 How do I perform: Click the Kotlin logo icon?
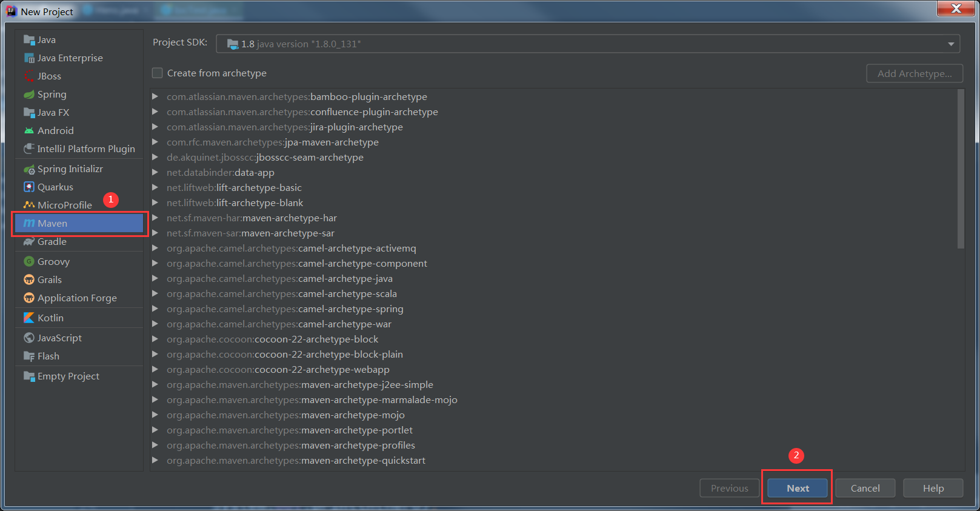(x=29, y=318)
